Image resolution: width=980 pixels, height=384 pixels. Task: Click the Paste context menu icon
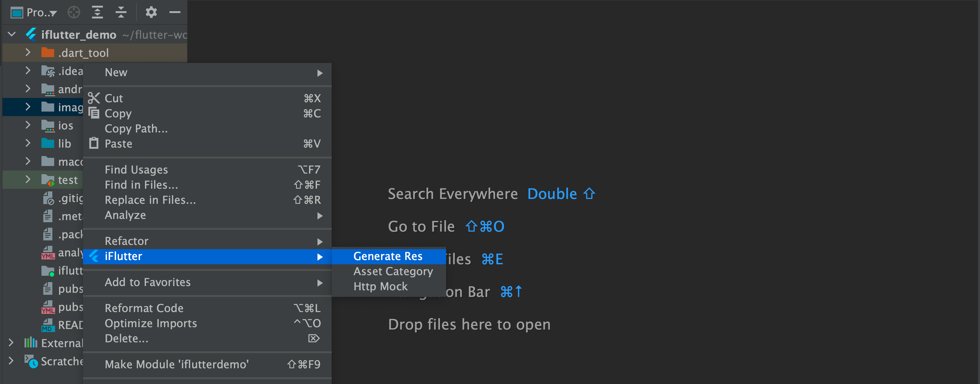coord(94,144)
